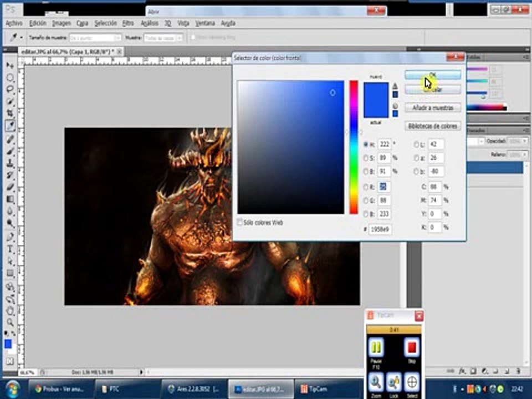Click the layer styles fx icon
Image resolution: width=532 pixels, height=399 pixels.
[462, 371]
